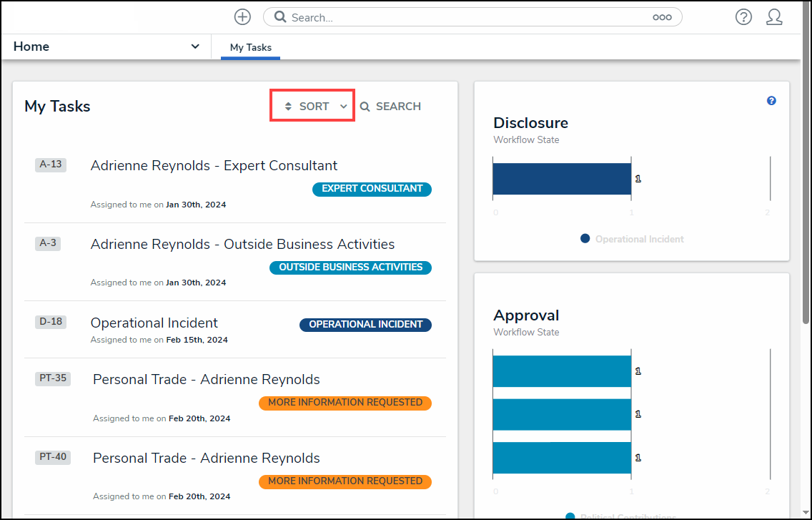This screenshot has height=520, width=812.
Task: Click the dark blue Disclosure chart bar
Action: tap(562, 179)
